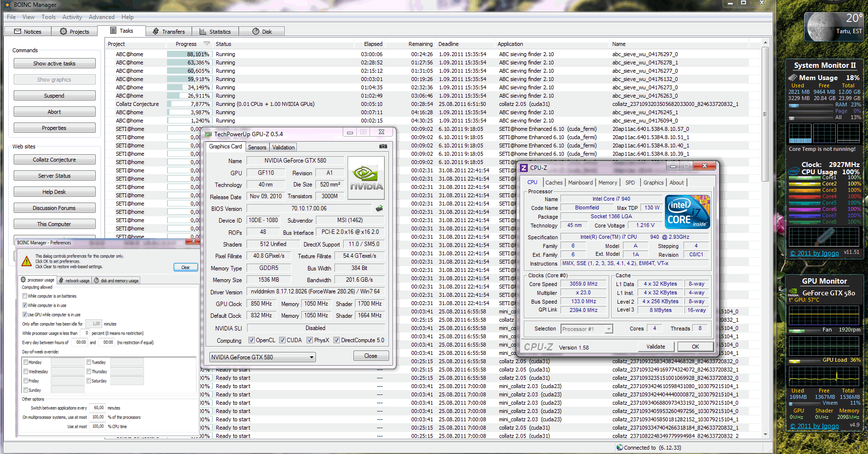The image size is (868, 454).
Task: Click the Statistics bar chart icon
Action: pos(203,31)
